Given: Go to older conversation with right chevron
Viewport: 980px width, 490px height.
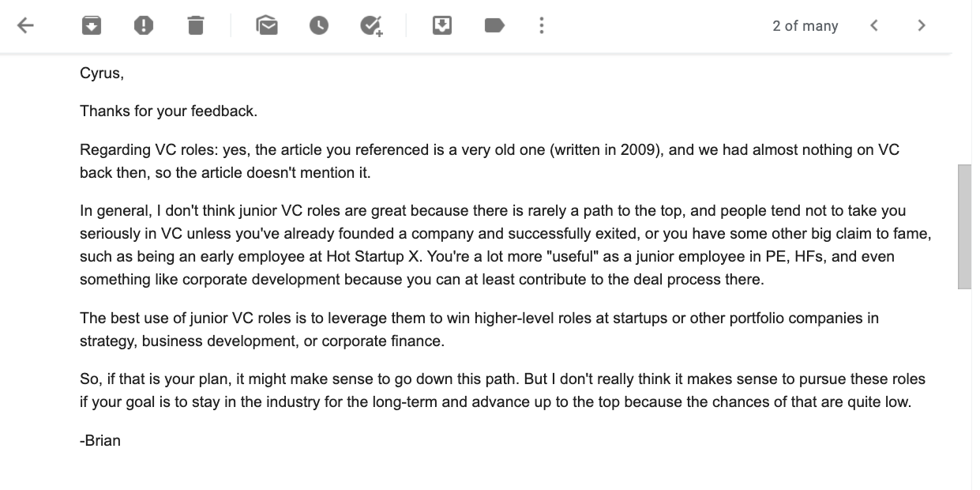Looking at the screenshot, I should pyautogui.click(x=922, y=25).
